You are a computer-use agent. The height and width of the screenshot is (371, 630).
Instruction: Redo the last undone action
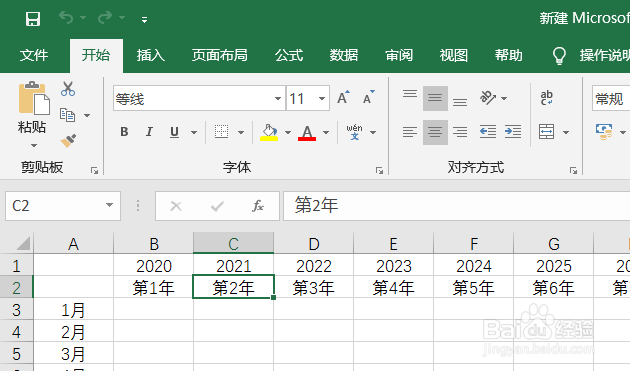(105, 18)
